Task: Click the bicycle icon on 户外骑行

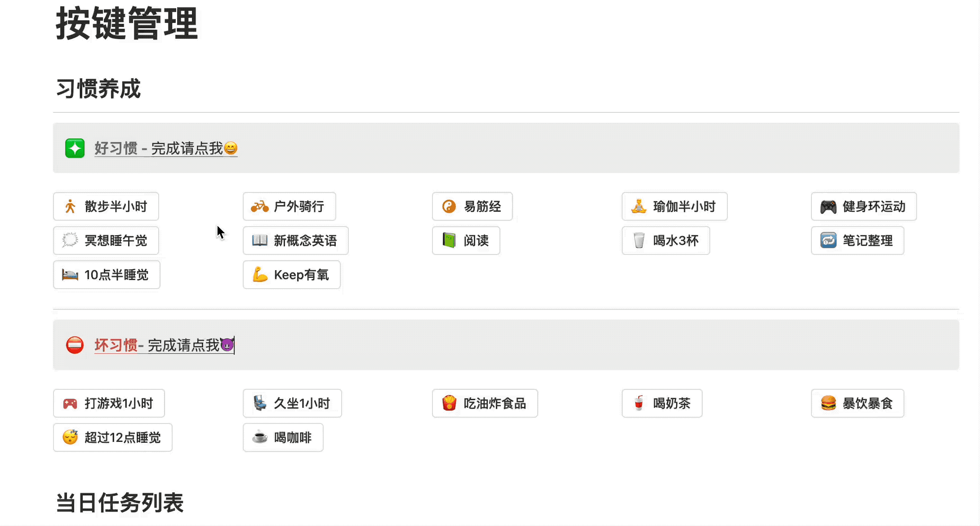Action: point(260,207)
